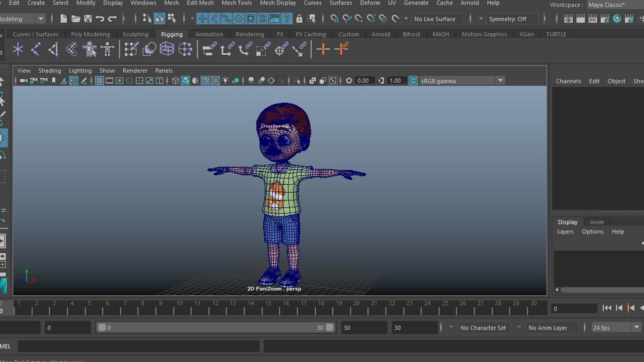Open the No Anim Layer dropdown arrow
This screenshot has height=362, width=644.
[519, 327]
